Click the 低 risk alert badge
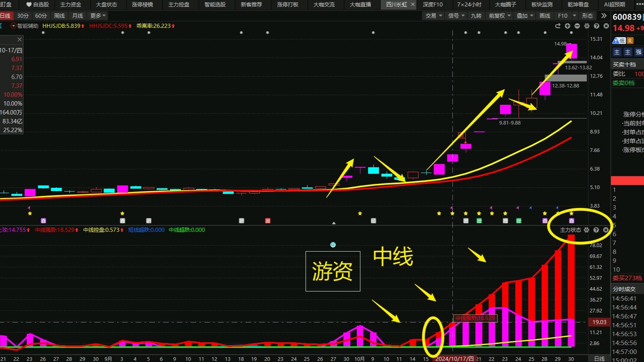 (x=619, y=41)
